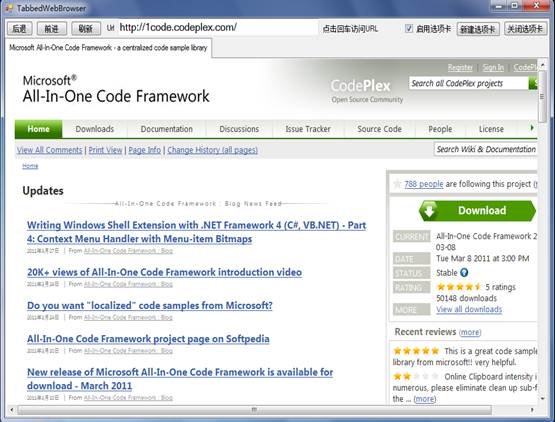Open the Print View link
The image size is (555, 422).
click(x=105, y=150)
